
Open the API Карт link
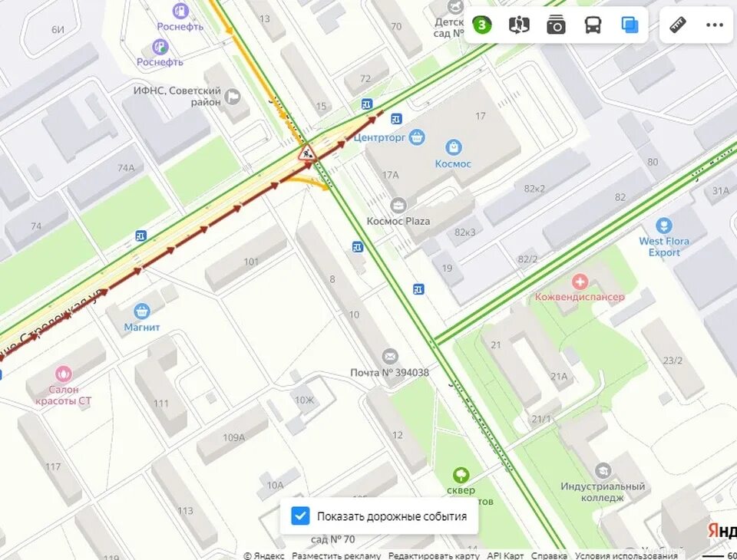(x=505, y=555)
